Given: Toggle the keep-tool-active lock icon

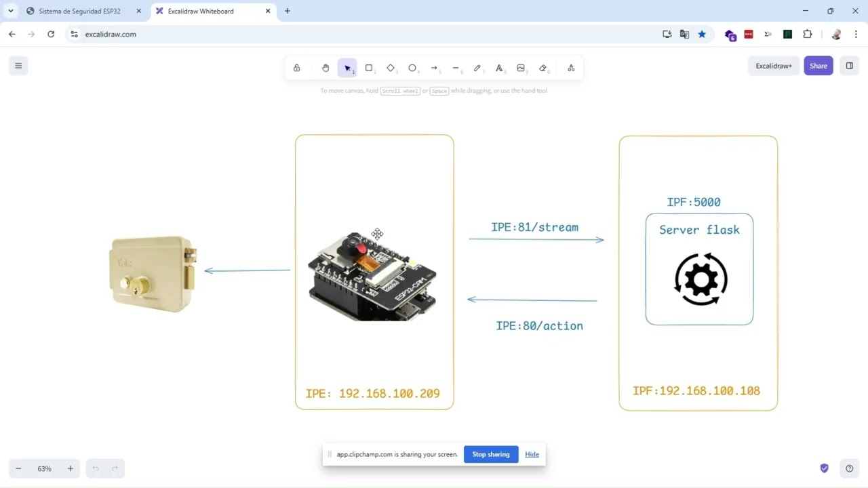Looking at the screenshot, I should point(296,68).
